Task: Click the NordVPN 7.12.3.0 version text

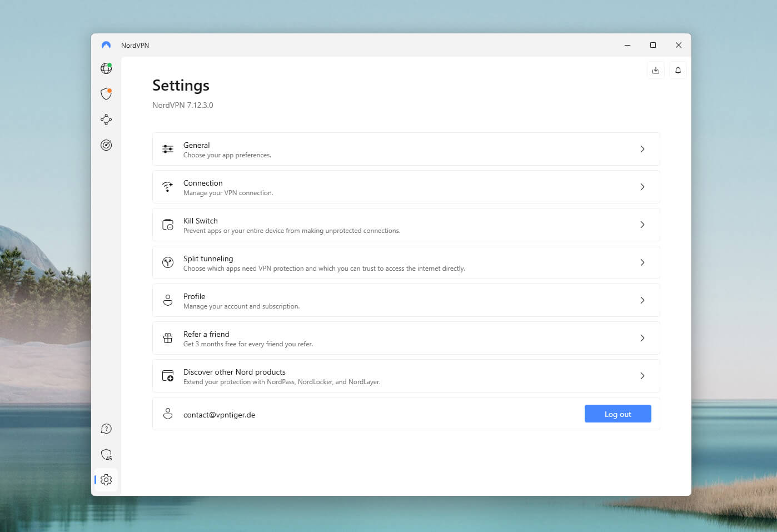Action: (x=183, y=105)
